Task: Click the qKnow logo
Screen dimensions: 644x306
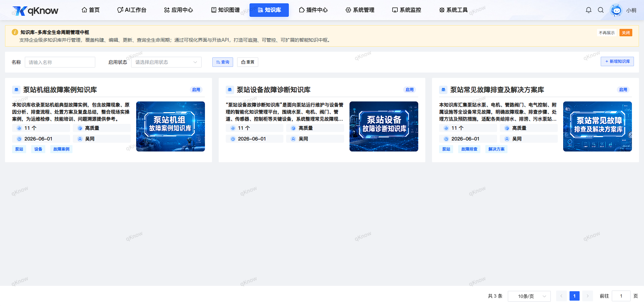Action: [x=36, y=10]
